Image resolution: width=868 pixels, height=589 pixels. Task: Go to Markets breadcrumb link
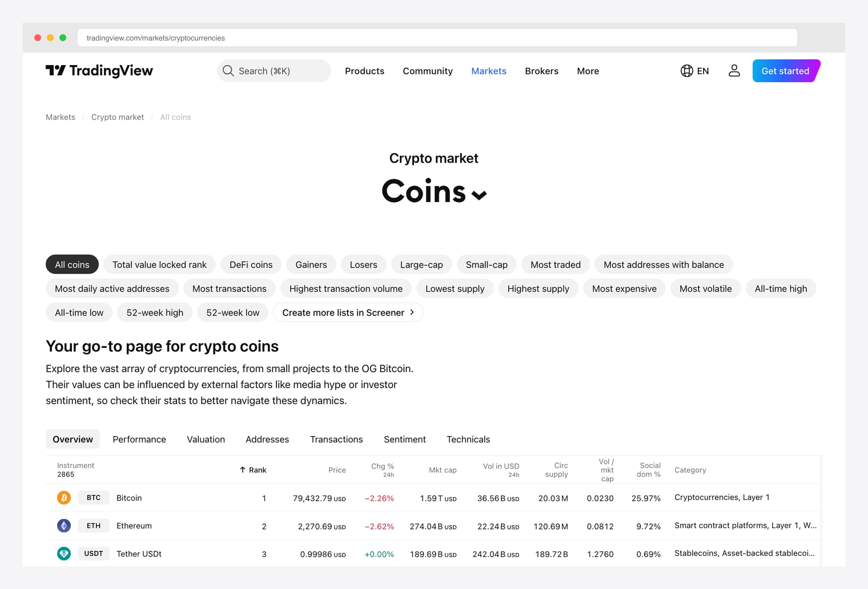[x=61, y=117]
